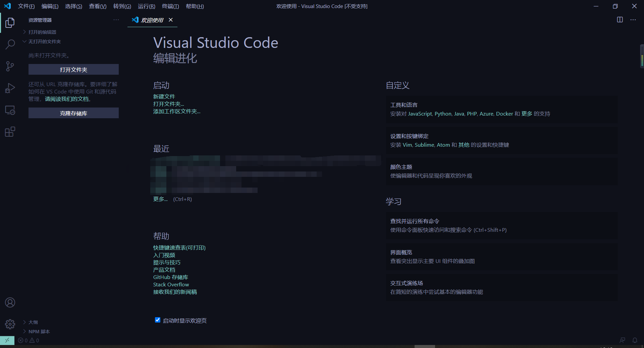Open the 文件(F) menu
The height and width of the screenshot is (348, 644).
point(26,6)
